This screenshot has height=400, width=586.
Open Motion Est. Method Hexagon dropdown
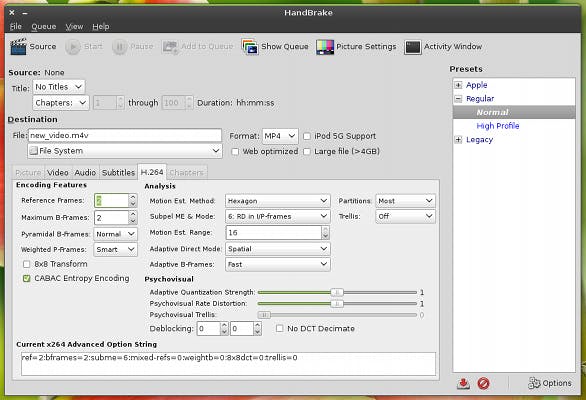pos(278,201)
